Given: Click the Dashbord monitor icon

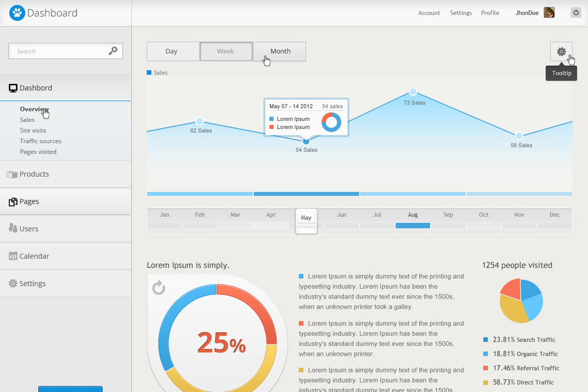Looking at the screenshot, I should pos(13,88).
